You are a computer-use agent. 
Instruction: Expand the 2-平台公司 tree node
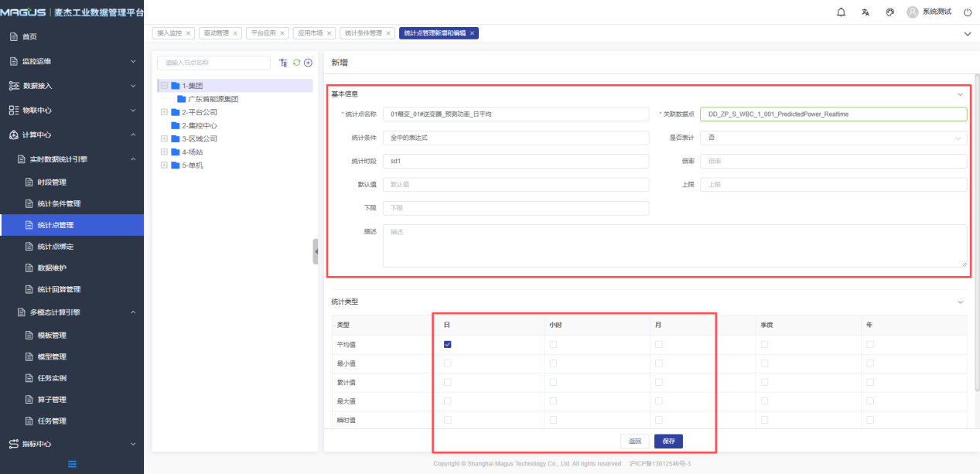coord(164,112)
